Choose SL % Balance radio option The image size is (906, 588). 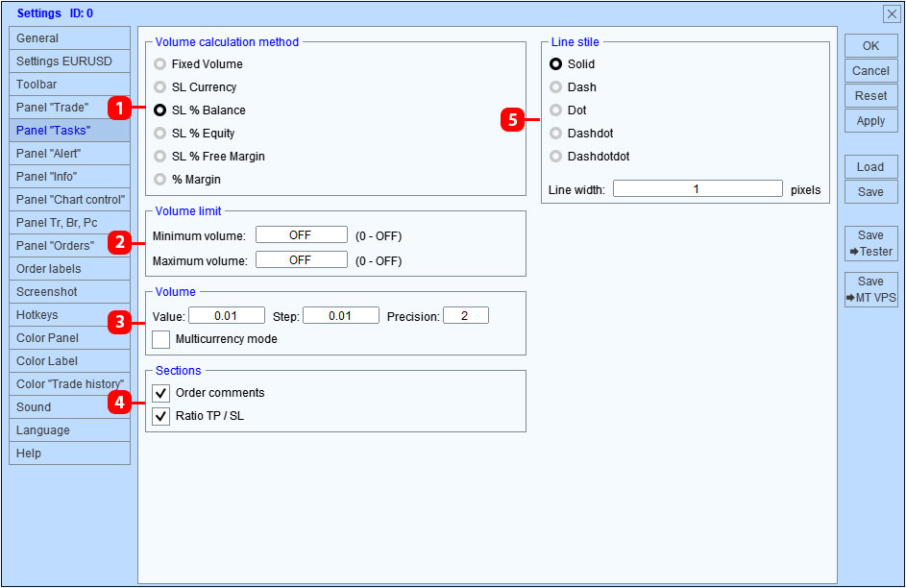tap(160, 110)
